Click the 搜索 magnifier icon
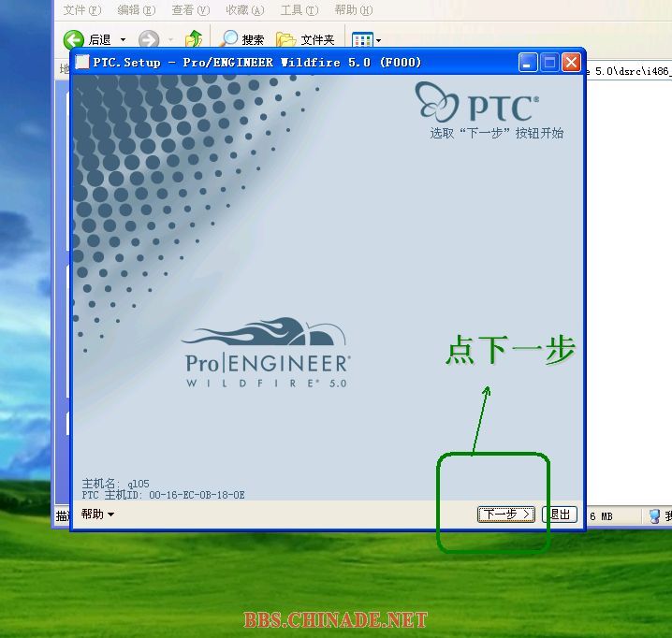 (229, 39)
